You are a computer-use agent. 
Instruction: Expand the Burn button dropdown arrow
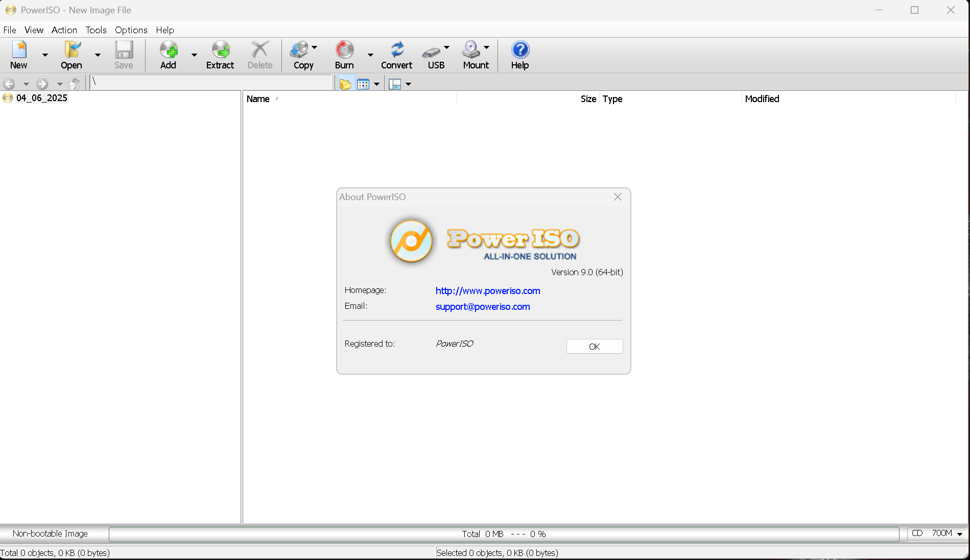click(x=370, y=55)
